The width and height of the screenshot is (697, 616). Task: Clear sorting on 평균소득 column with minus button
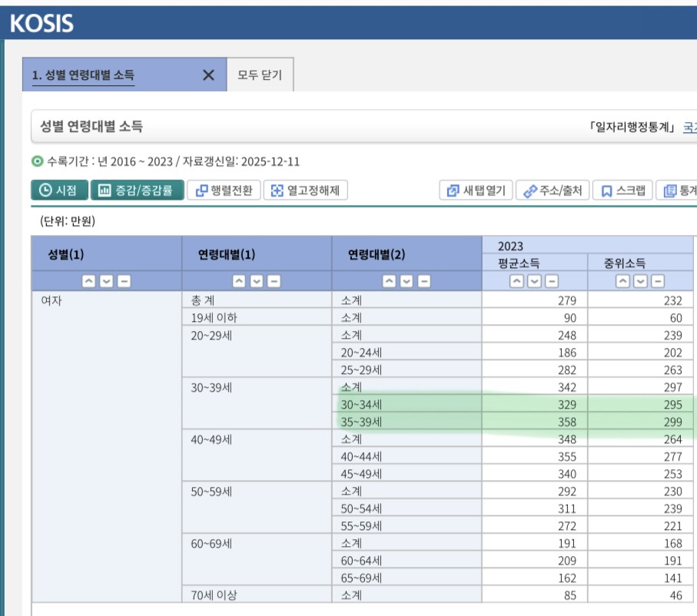click(x=552, y=281)
